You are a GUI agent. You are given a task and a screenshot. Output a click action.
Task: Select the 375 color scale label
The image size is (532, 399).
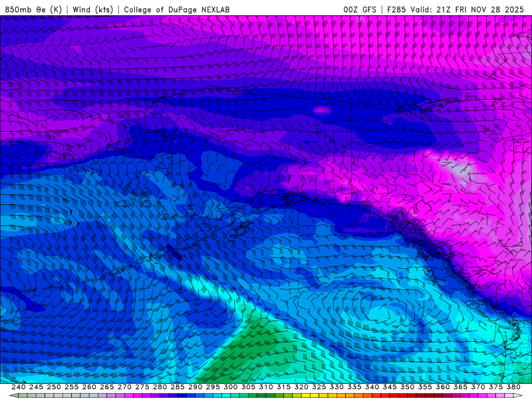[x=495, y=387]
